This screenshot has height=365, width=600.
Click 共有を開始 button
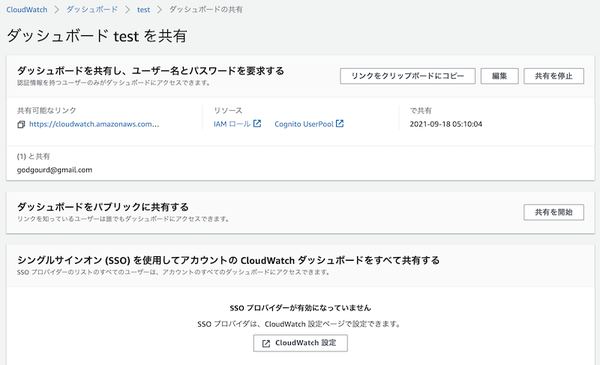point(554,212)
